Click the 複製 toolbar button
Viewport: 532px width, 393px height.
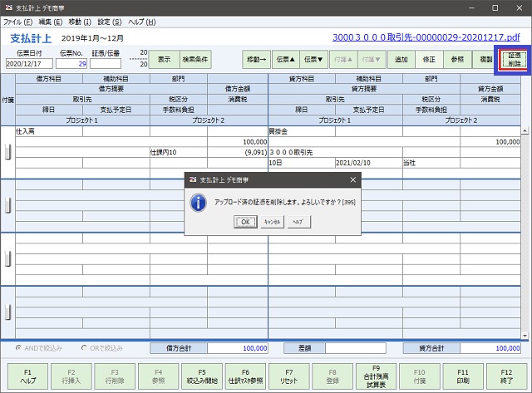[x=485, y=59]
